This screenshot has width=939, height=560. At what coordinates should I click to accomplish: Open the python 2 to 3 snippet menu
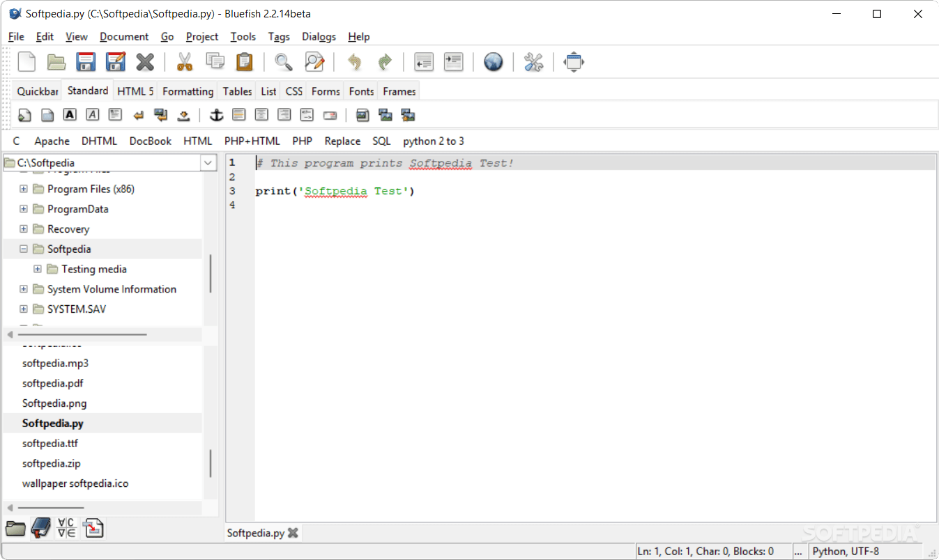pos(434,141)
